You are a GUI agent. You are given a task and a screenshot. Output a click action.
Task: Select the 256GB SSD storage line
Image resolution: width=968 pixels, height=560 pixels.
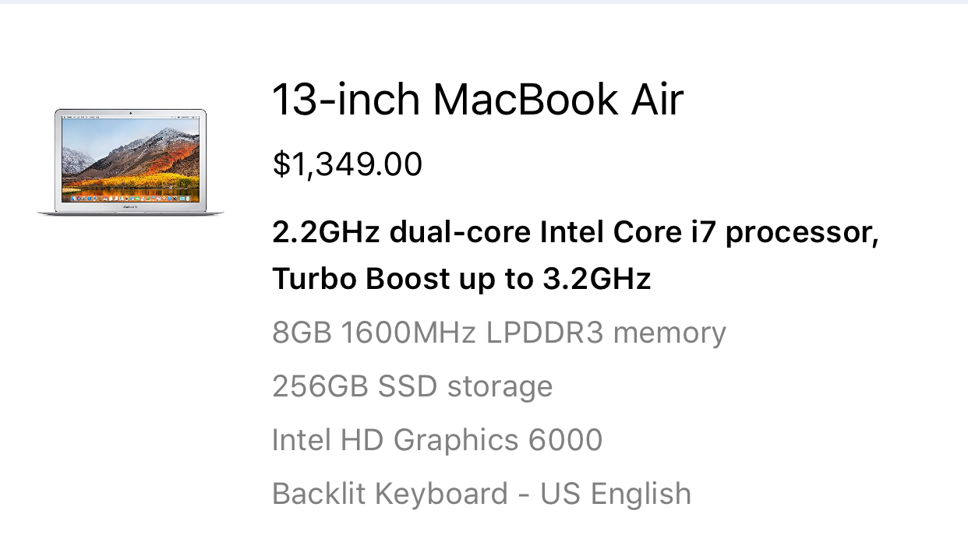coord(412,386)
